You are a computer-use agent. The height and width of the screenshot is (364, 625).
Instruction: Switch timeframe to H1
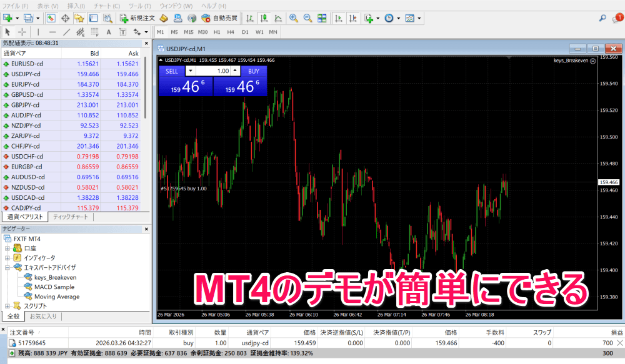pos(217,32)
